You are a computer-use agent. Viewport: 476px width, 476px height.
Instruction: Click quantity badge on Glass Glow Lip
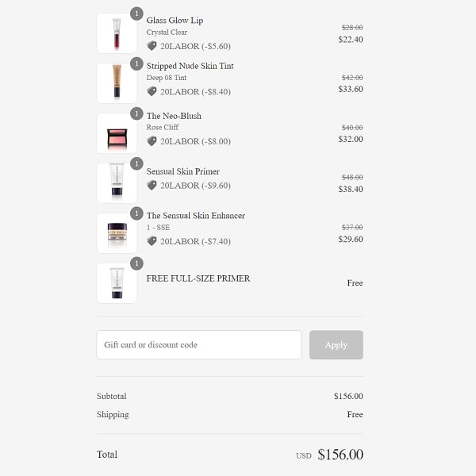(x=136, y=13)
